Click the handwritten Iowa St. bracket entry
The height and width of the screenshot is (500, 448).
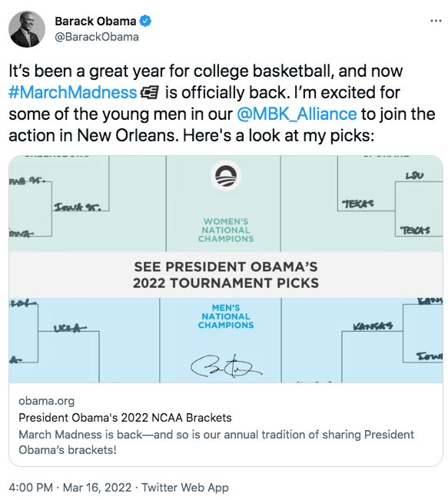78,207
